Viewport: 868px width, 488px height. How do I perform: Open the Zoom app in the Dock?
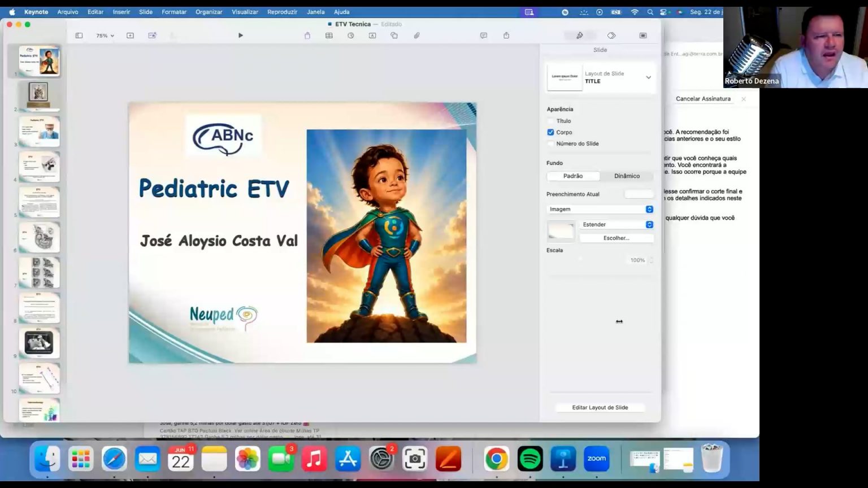pyautogui.click(x=596, y=459)
